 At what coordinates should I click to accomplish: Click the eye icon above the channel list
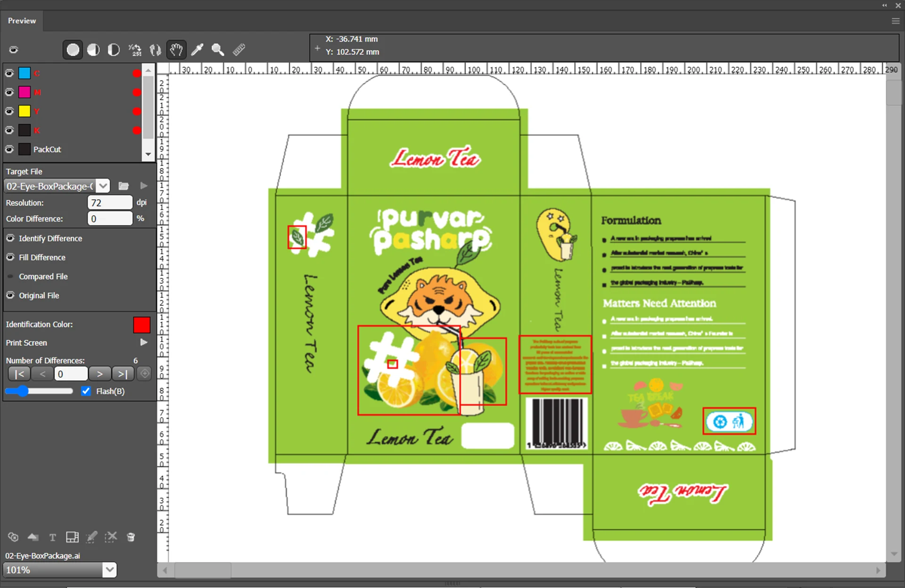click(14, 50)
